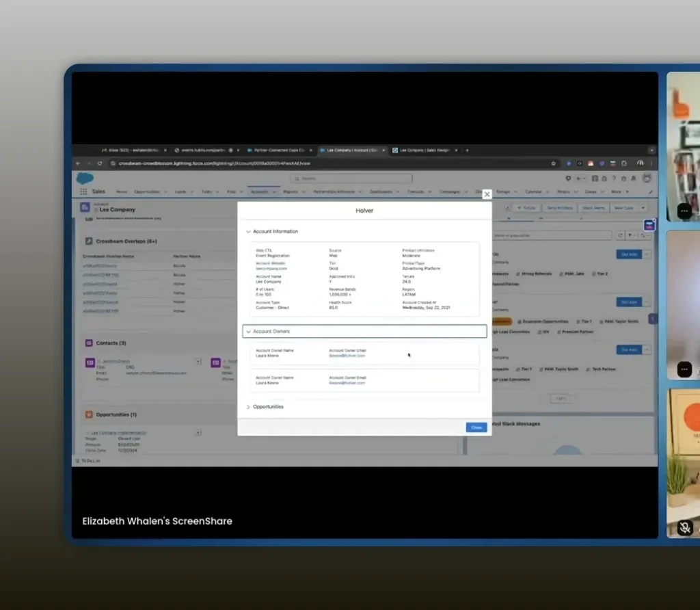The width and height of the screenshot is (700, 610).
Task: Open the dropdown arrow beside the first contact
Action: coord(198,361)
